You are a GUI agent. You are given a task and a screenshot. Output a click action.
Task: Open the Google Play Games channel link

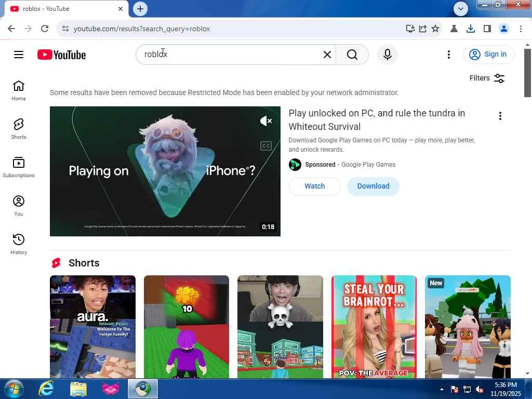click(x=368, y=165)
